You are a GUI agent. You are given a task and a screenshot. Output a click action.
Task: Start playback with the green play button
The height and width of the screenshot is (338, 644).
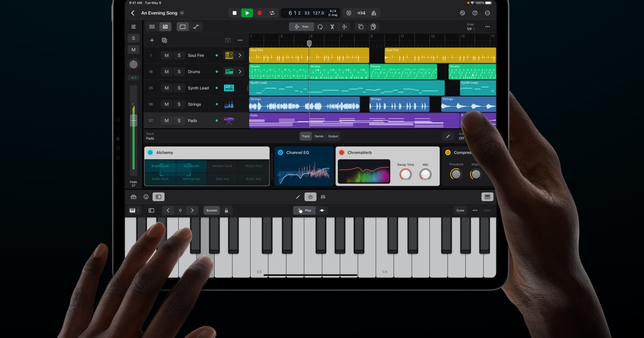point(247,13)
